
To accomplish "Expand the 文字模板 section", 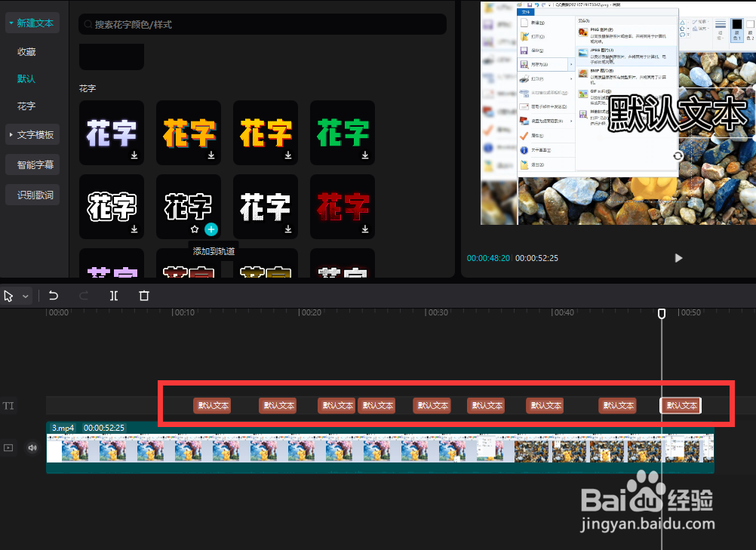I will point(32,135).
